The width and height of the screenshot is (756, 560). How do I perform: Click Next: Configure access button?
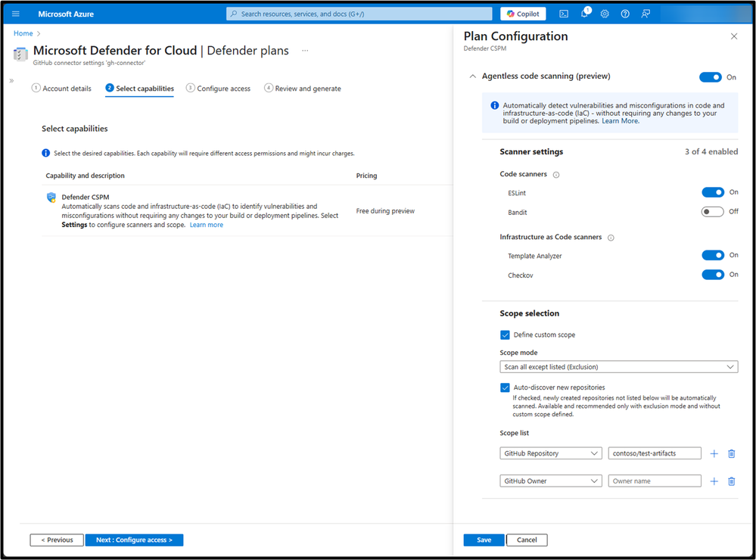(x=134, y=540)
